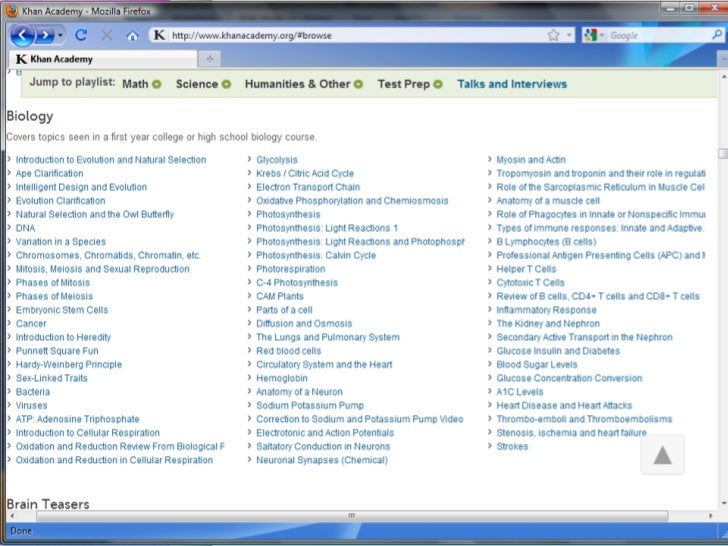
Task: Click the vertical scrollbar up arrow
Action: [723, 76]
